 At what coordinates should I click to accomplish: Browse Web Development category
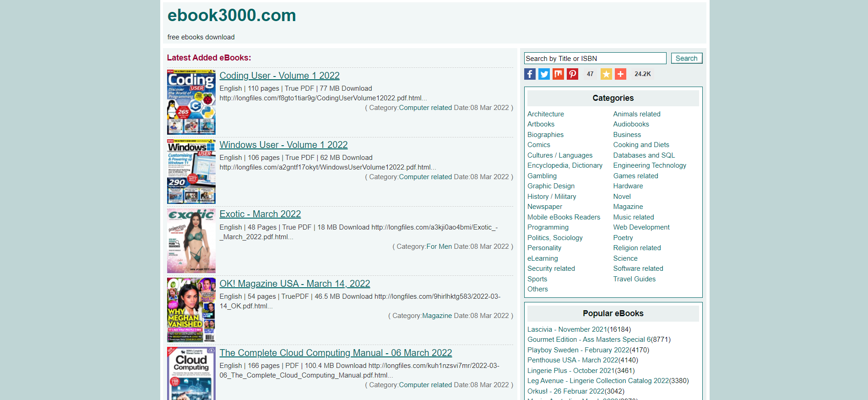point(641,227)
